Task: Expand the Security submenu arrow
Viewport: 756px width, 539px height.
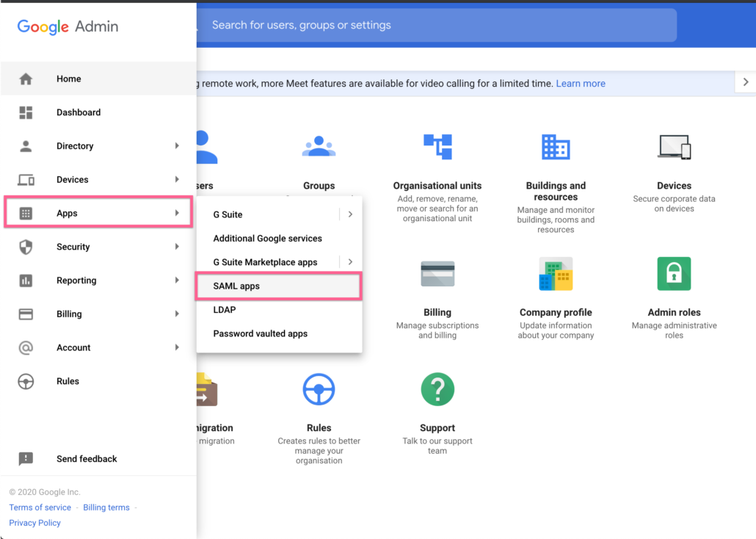Action: [177, 247]
